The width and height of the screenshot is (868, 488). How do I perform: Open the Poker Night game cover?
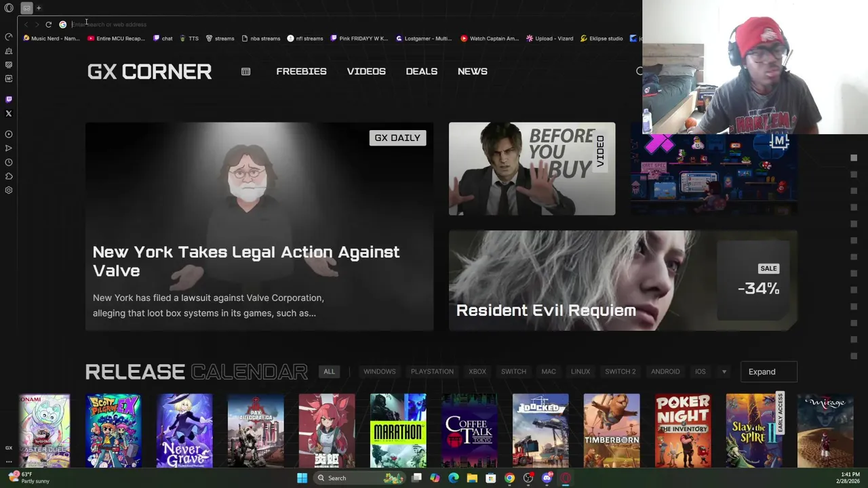(683, 430)
